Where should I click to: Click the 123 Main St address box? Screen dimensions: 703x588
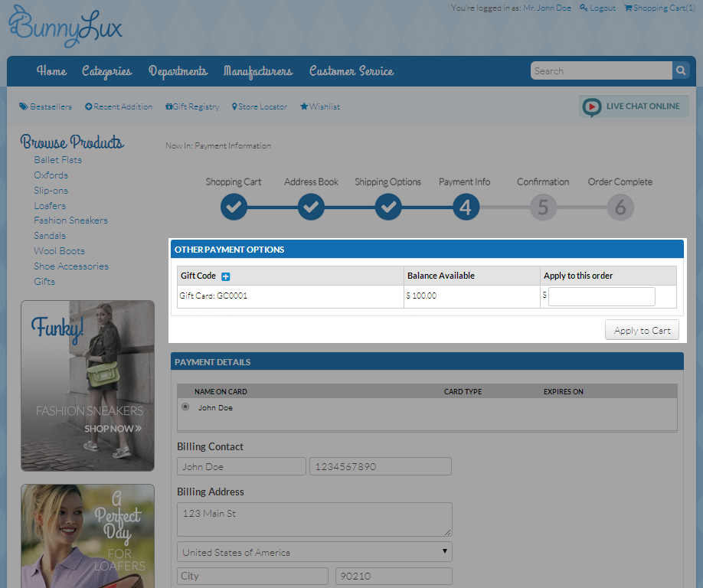(315, 519)
